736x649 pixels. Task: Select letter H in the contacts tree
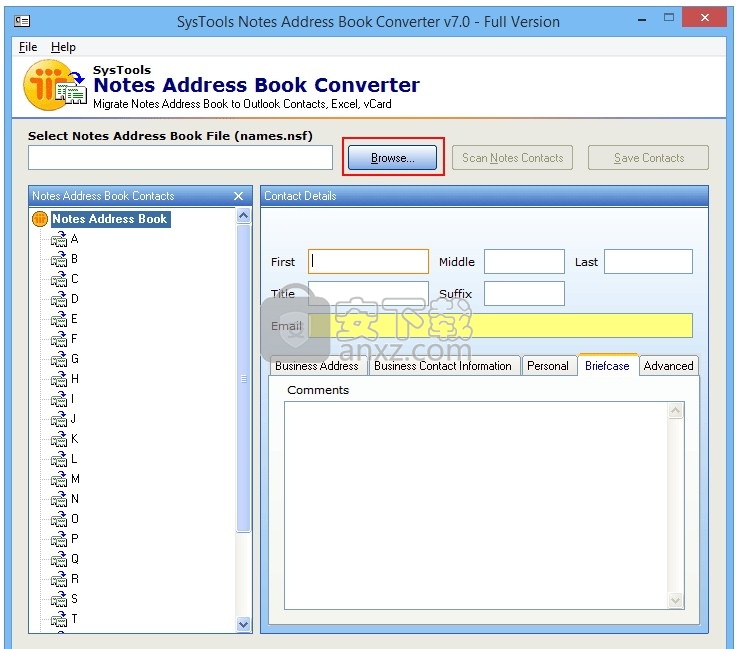coord(75,379)
